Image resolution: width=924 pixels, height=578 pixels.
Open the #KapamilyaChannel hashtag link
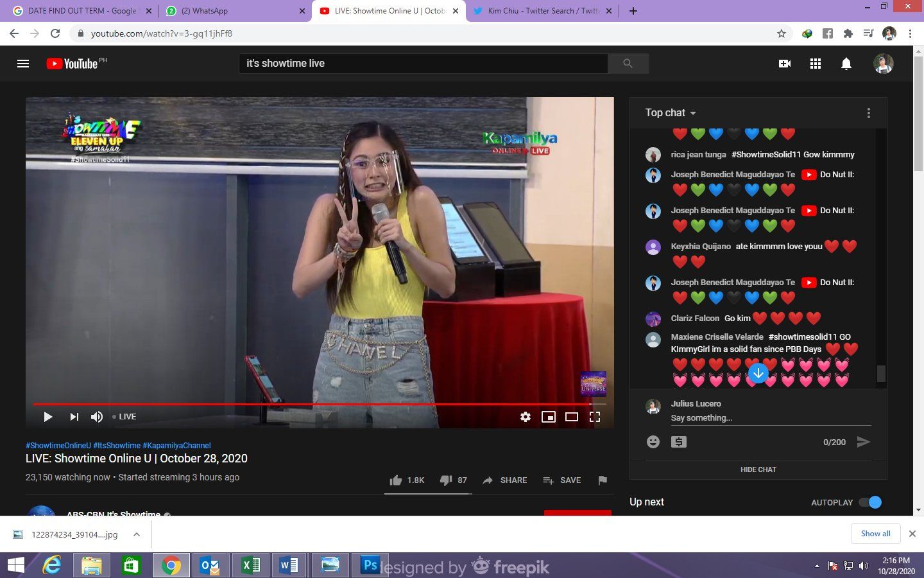[x=176, y=446]
